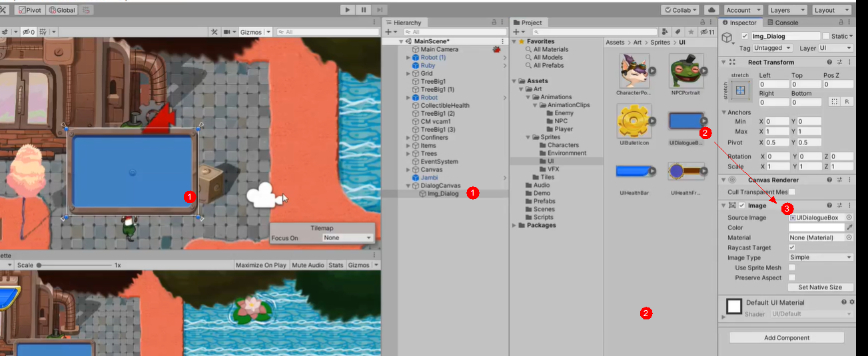The image size is (868, 356).
Task: Open the Tag dropdown
Action: 773,48
